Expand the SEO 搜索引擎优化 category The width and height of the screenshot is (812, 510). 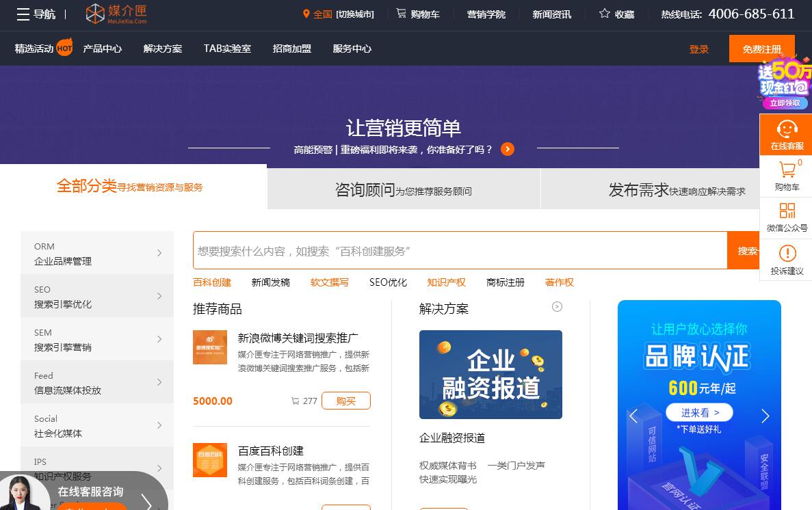coord(97,296)
